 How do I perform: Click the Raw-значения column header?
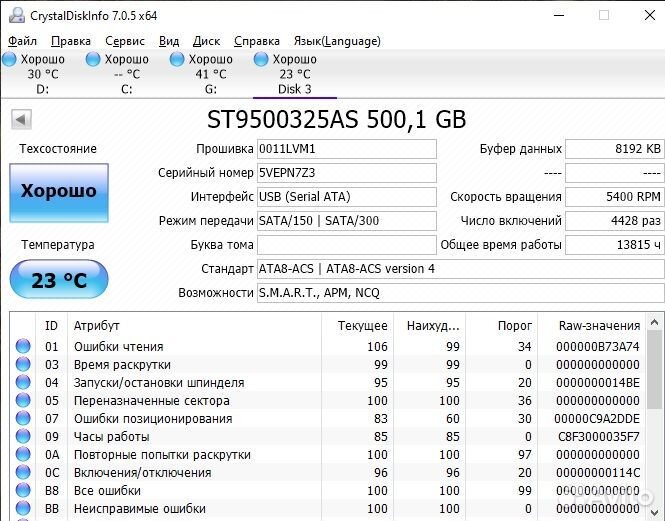click(592, 326)
